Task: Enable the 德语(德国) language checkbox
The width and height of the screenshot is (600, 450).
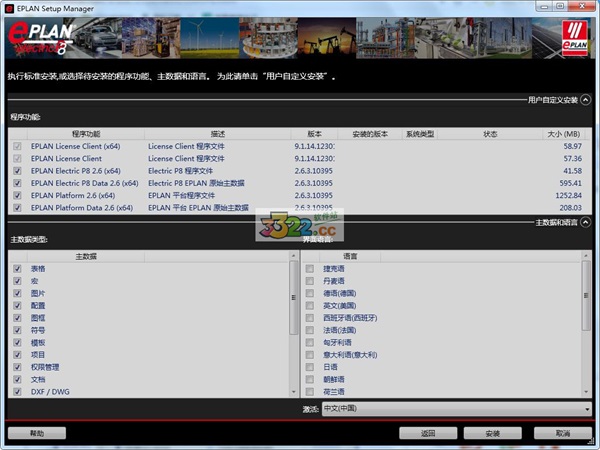Action: [x=310, y=294]
